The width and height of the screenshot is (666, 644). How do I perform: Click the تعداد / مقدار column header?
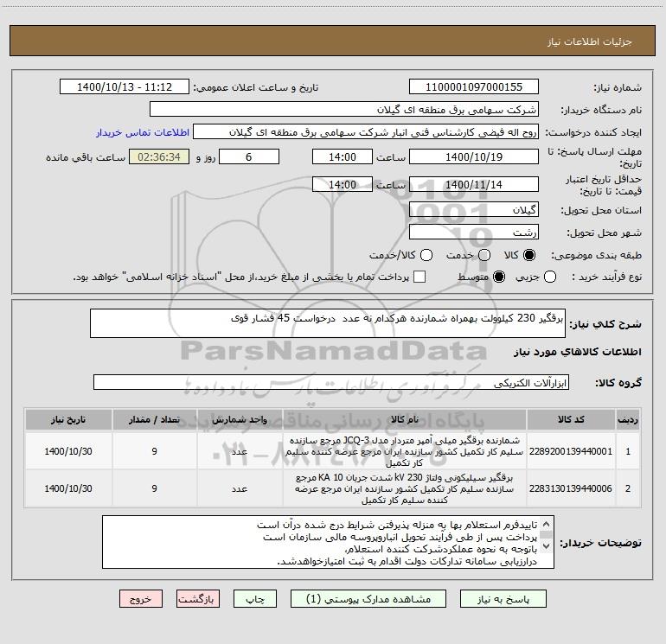point(154,419)
